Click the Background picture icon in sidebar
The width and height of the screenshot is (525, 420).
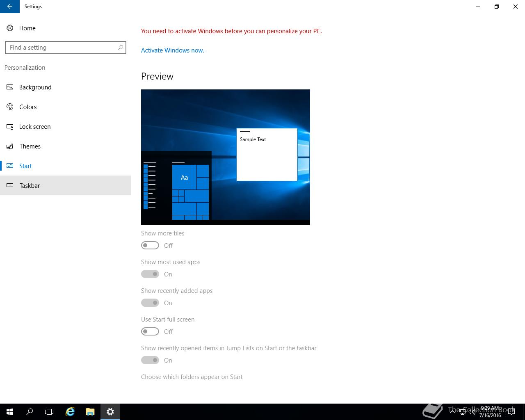pos(10,87)
